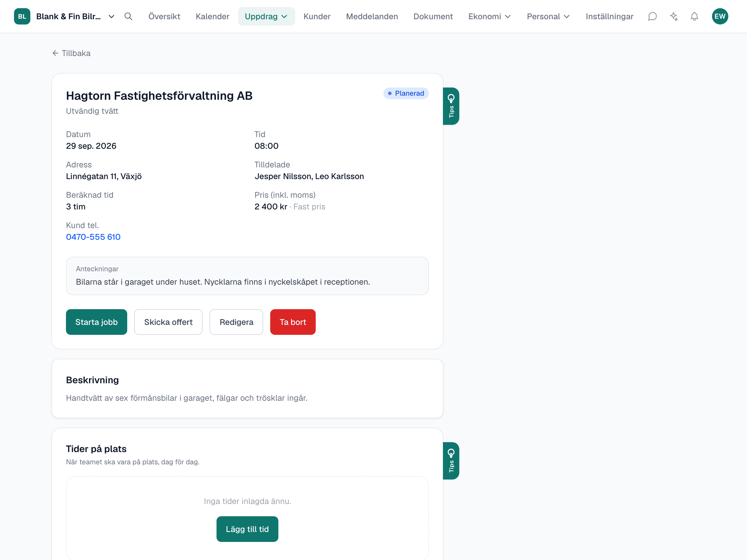The image size is (747, 560).
Task: Click the price value 2 400 kr
Action: click(x=270, y=206)
